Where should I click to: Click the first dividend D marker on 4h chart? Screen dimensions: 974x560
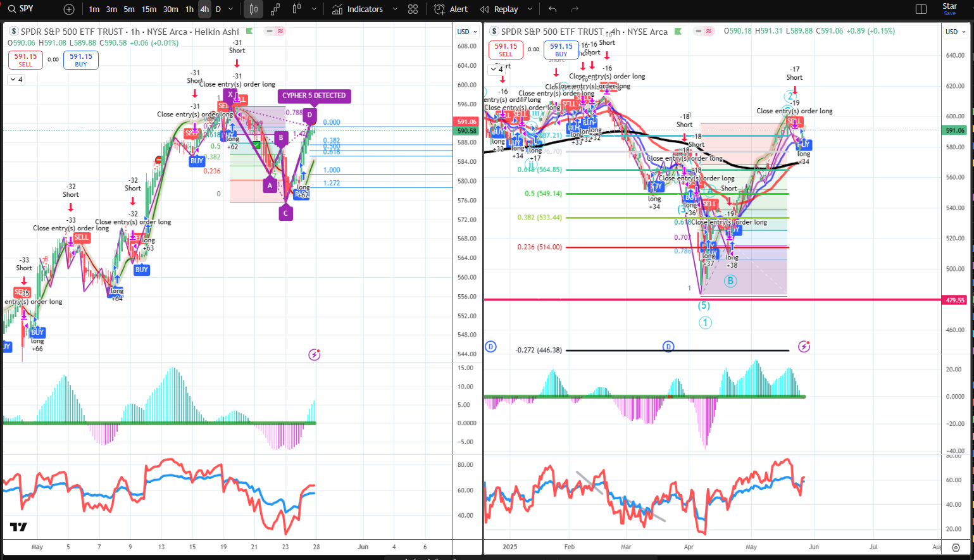[490, 346]
